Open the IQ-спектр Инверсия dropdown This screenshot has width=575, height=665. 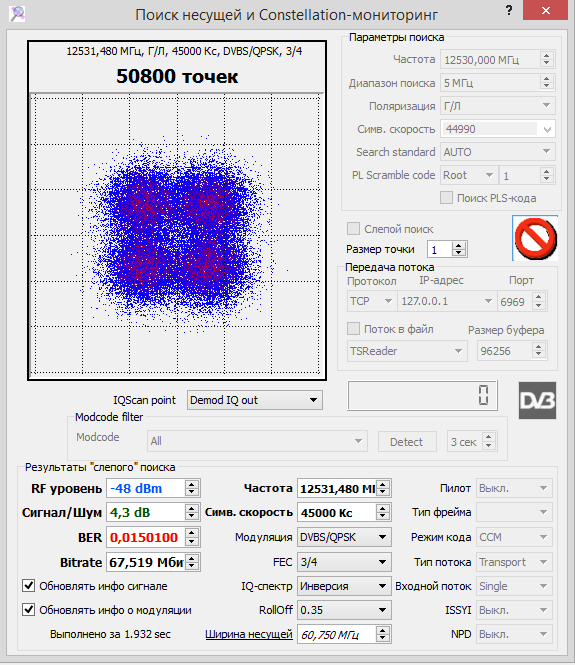(x=344, y=586)
